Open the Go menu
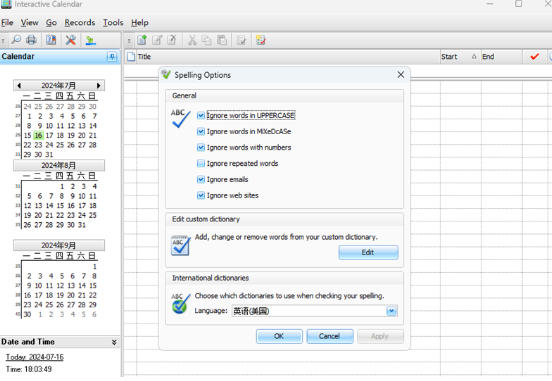 coord(51,23)
